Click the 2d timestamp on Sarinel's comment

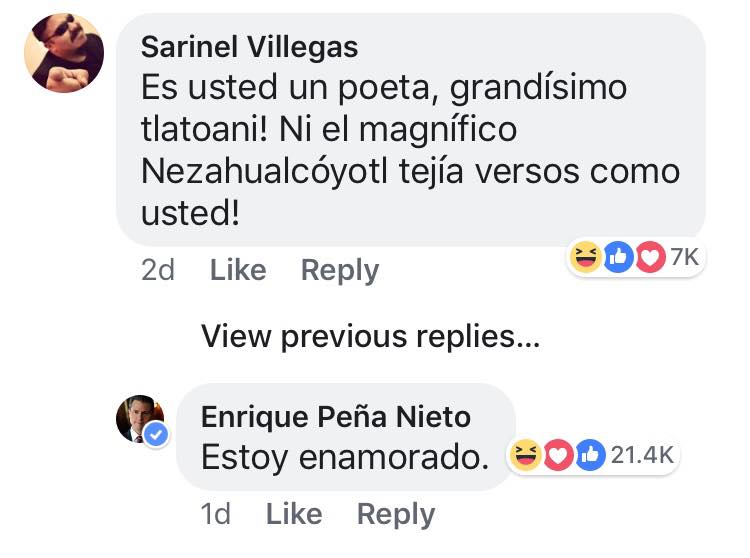tap(158, 270)
